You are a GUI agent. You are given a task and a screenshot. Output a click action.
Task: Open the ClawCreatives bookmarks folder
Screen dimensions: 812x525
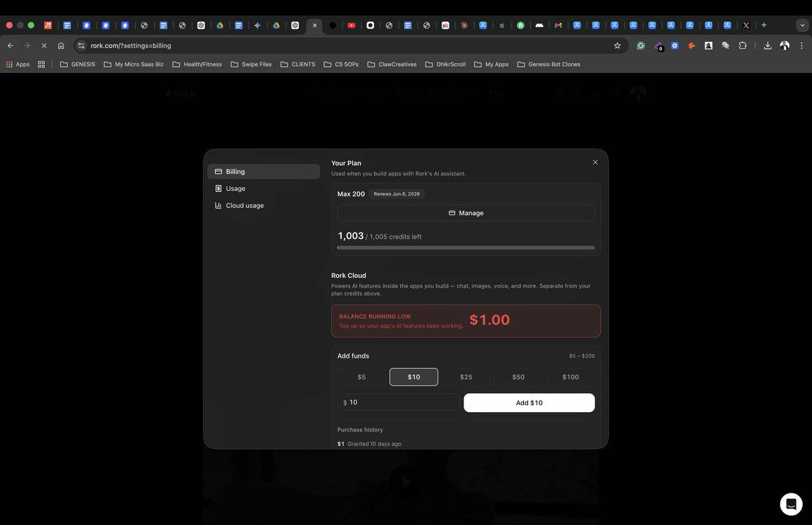pos(392,64)
